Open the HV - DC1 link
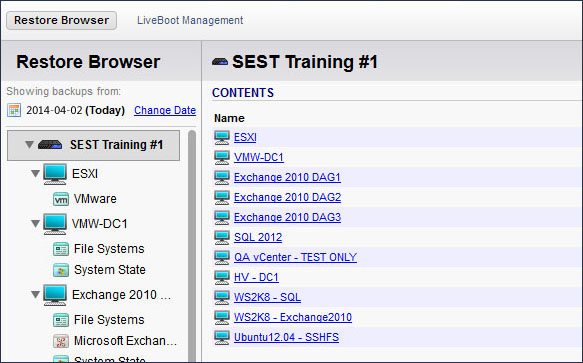 click(256, 277)
